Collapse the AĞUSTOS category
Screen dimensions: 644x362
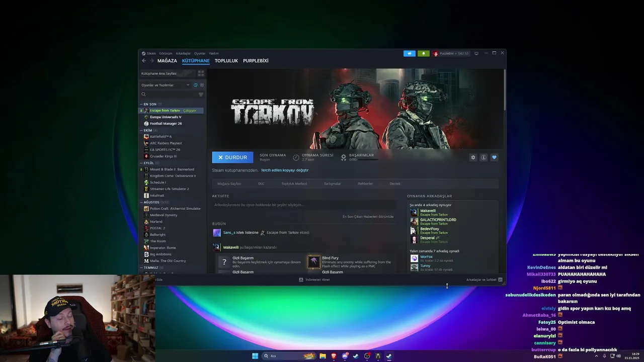[x=141, y=202]
